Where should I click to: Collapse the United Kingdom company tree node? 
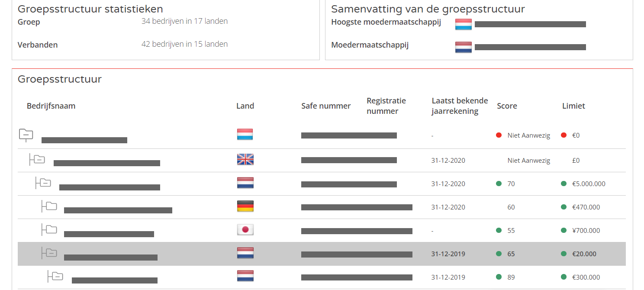(39, 160)
